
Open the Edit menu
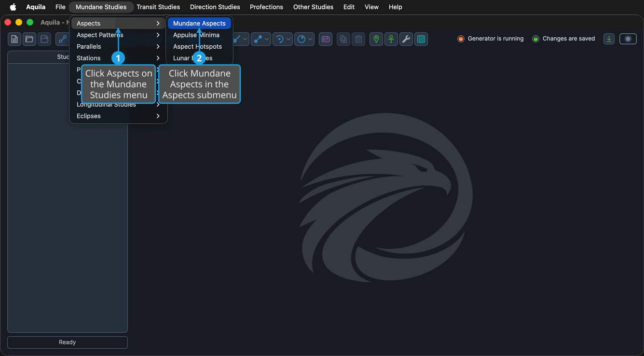[349, 7]
